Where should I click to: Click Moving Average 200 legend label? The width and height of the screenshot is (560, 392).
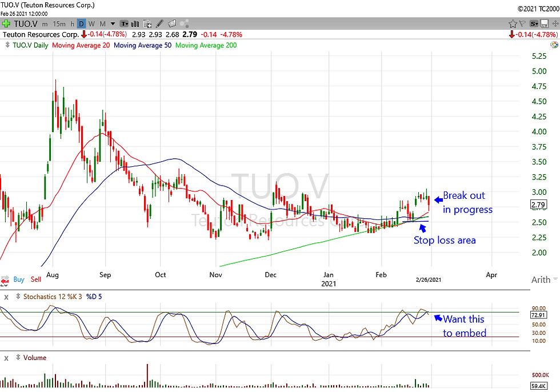[206, 45]
